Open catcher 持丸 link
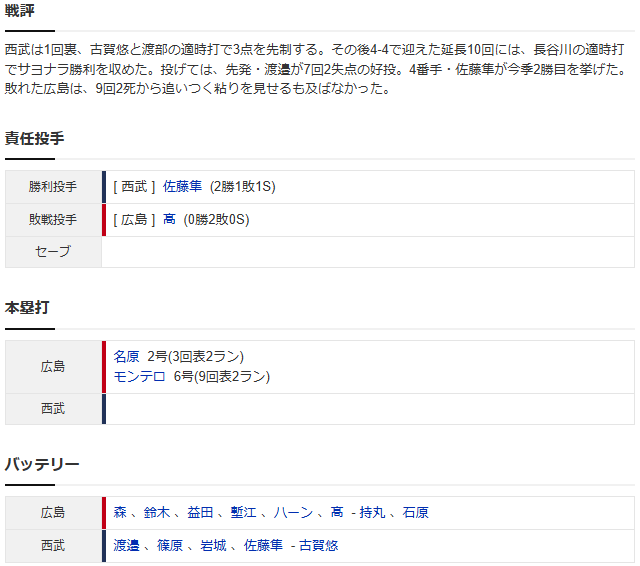This screenshot has height=566, width=640. tap(372, 512)
